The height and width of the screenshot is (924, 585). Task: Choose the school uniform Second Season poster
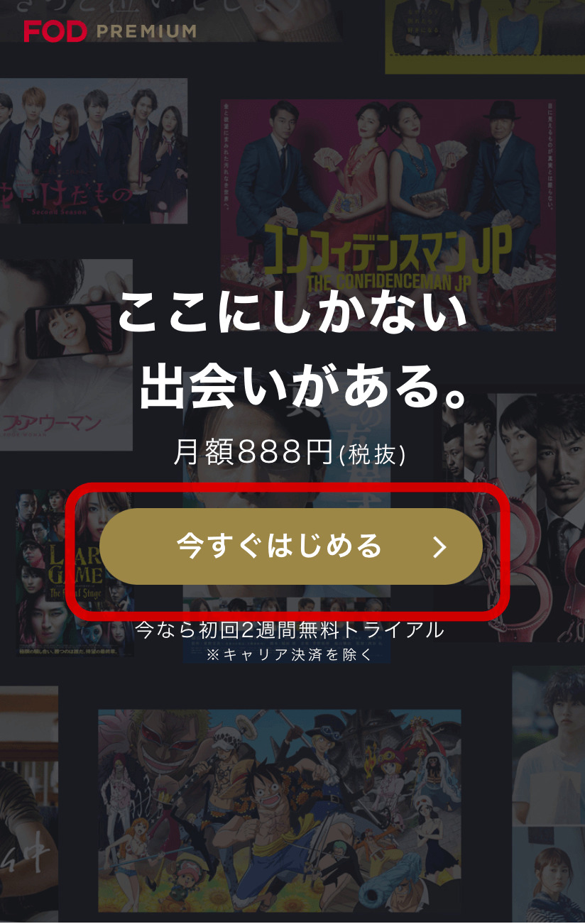tap(94, 151)
